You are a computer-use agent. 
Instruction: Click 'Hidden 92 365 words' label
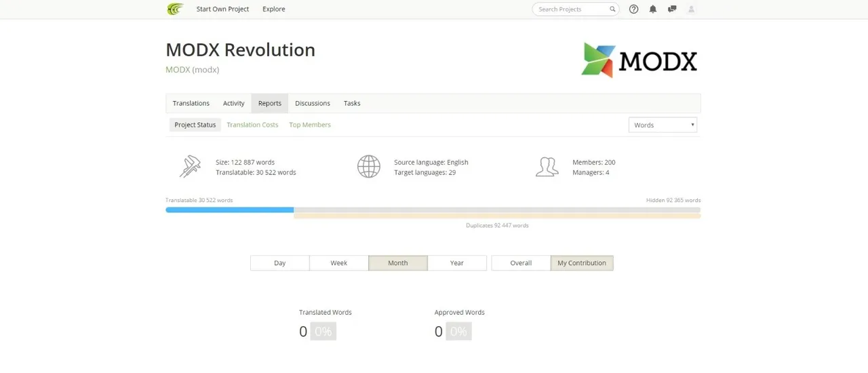(673, 201)
